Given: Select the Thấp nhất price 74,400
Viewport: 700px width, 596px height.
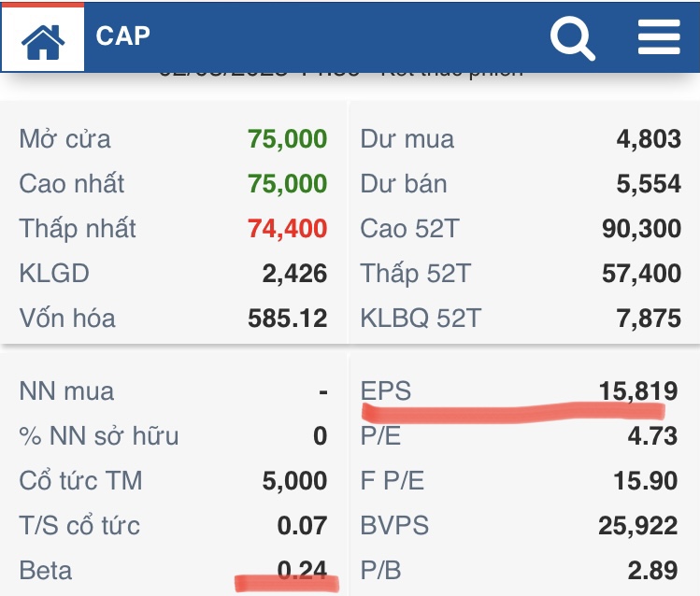Looking at the screenshot, I should pyautogui.click(x=287, y=229).
